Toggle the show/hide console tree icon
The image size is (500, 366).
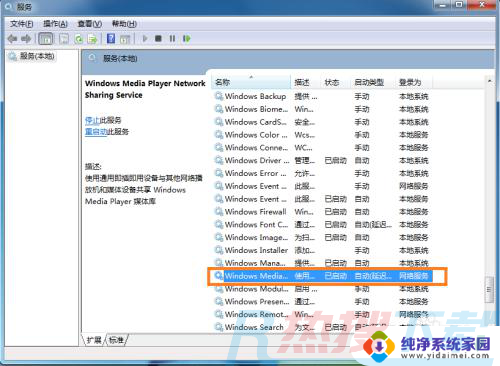point(46,39)
